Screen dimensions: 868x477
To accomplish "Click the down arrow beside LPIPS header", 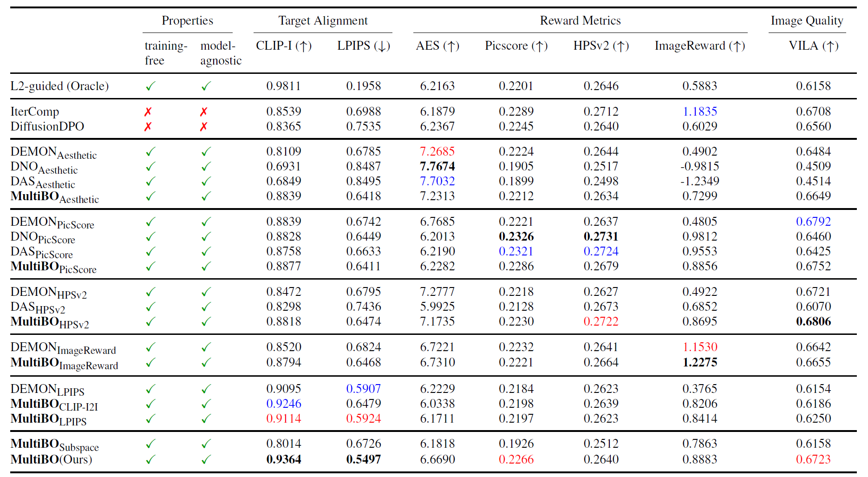I will [x=382, y=46].
